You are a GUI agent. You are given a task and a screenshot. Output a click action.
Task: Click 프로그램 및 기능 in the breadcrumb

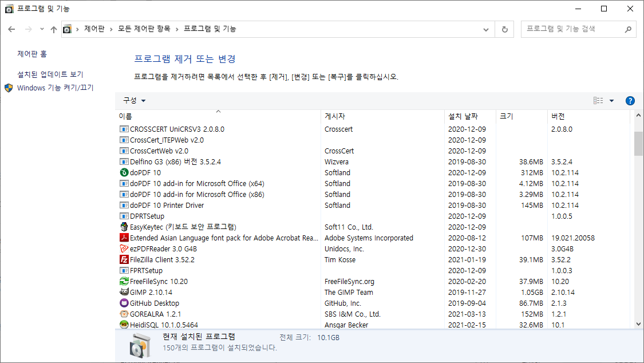[x=210, y=29]
